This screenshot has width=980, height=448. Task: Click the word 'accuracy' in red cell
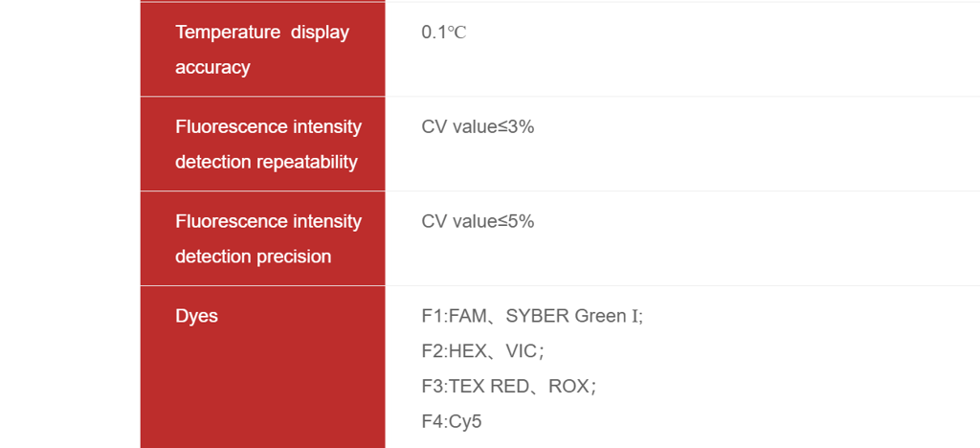(212, 67)
